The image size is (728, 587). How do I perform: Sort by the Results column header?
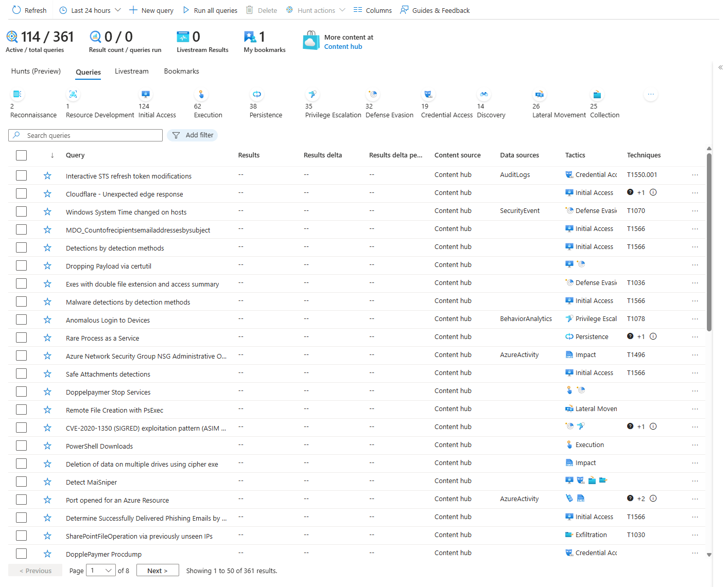(x=249, y=155)
